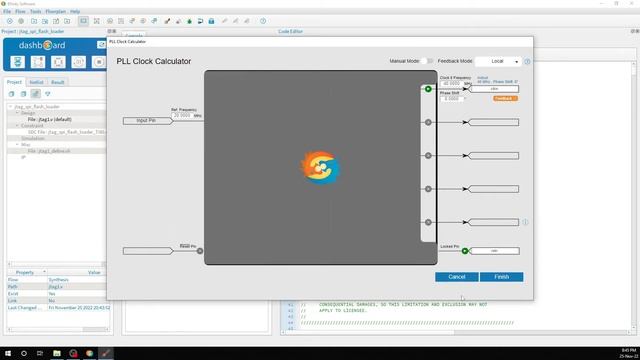640x360 pixels.
Task: Select the Simulation tree item
Action: pos(33,138)
